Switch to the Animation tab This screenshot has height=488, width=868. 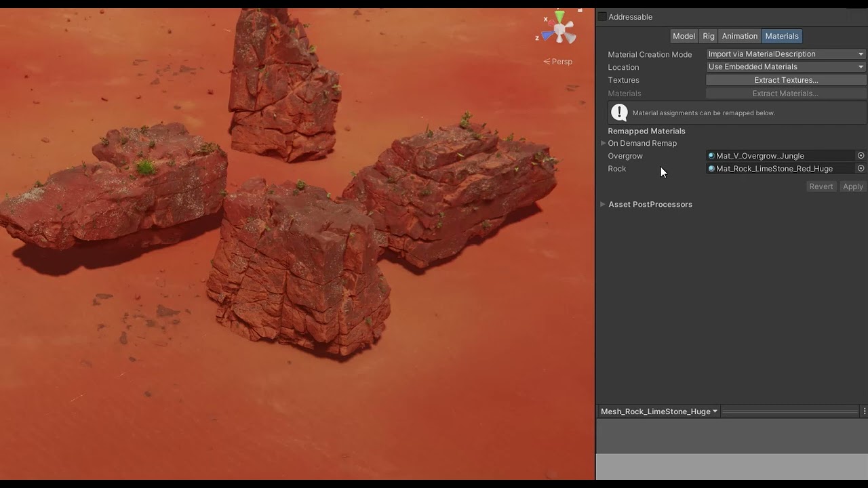click(739, 35)
